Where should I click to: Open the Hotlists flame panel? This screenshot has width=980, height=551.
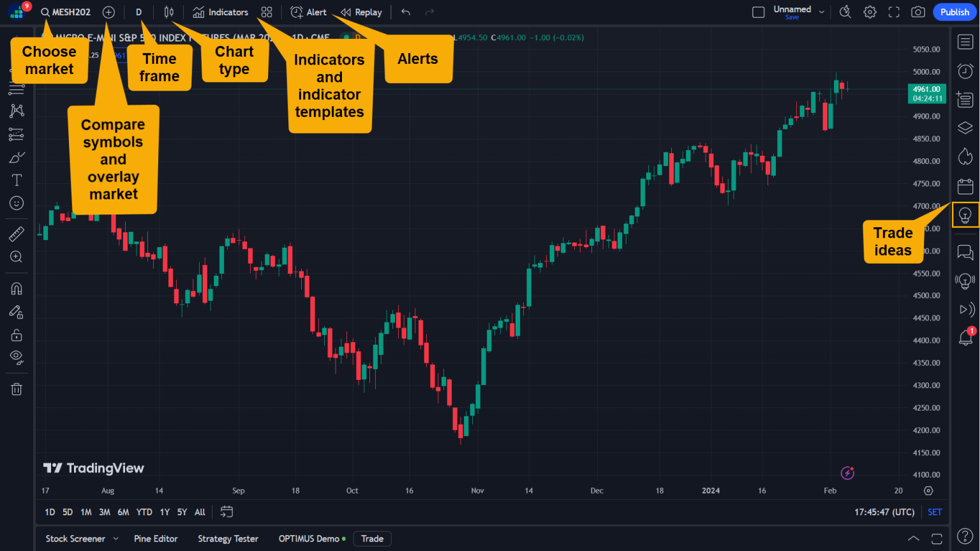(965, 156)
